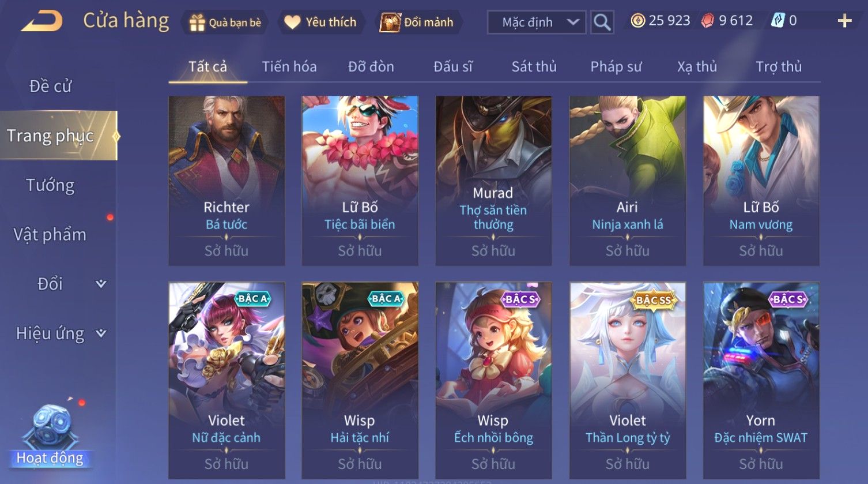868x484 pixels.
Task: Open Violet Thần Long tỷ tỷ skin card
Action: (x=628, y=380)
